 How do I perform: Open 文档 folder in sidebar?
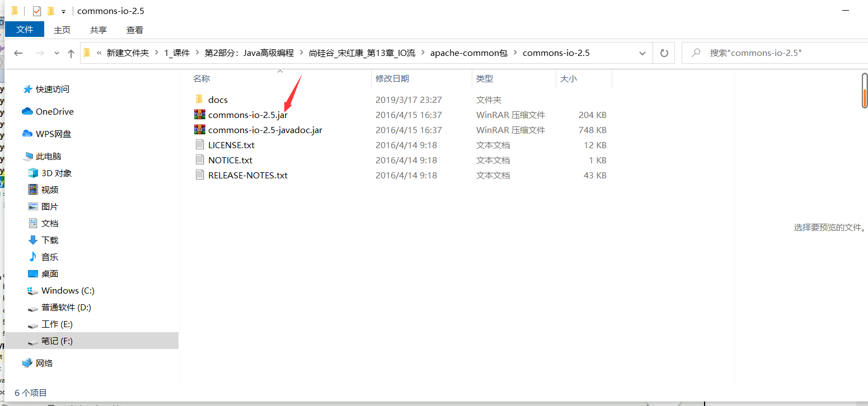[x=43, y=223]
